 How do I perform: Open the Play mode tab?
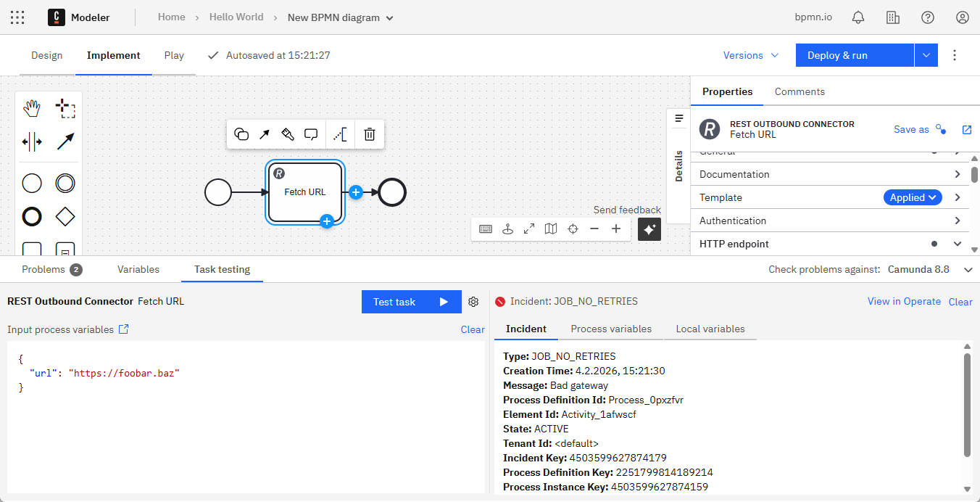tap(174, 54)
